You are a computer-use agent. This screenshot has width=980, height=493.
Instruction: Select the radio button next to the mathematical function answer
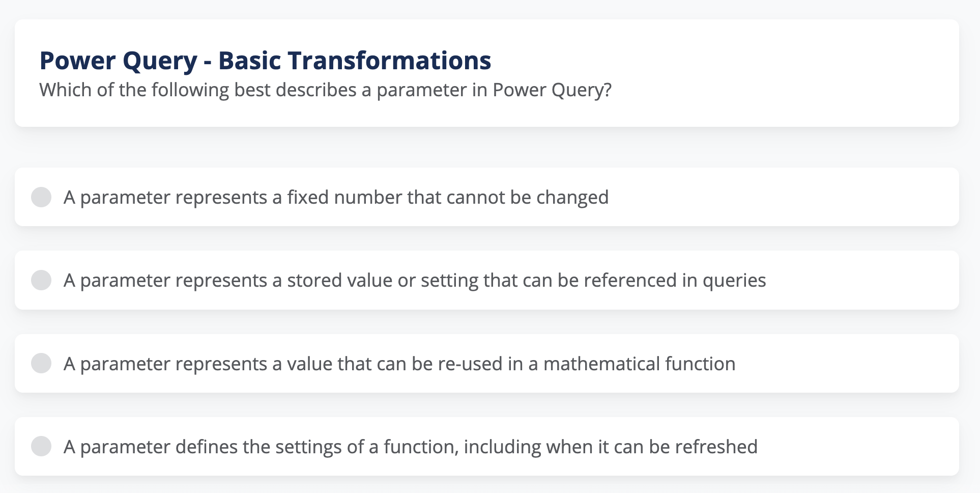(42, 363)
